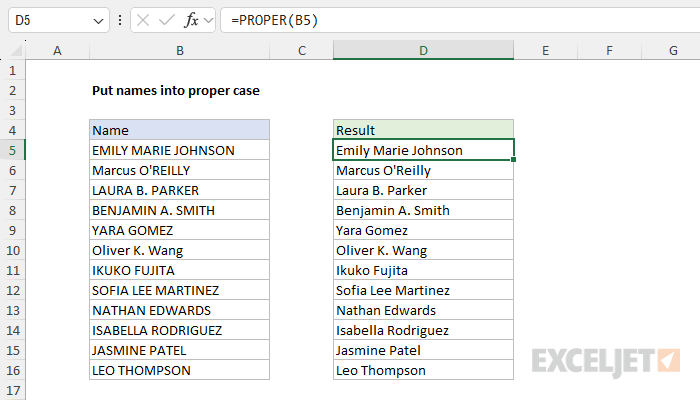This screenshot has height=400, width=700.
Task: Select result cell 'Marcus O'Reilly'
Action: 423,170
